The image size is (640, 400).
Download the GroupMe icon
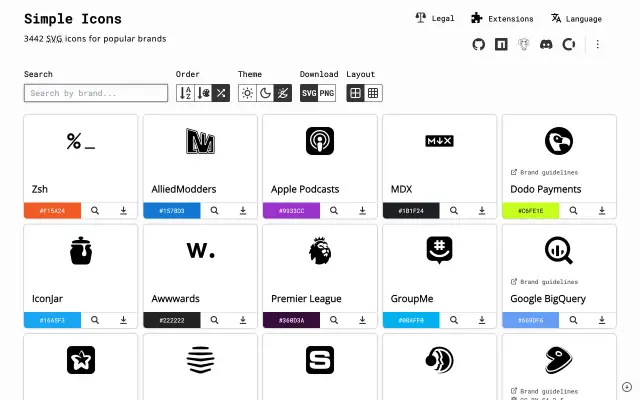(482, 320)
